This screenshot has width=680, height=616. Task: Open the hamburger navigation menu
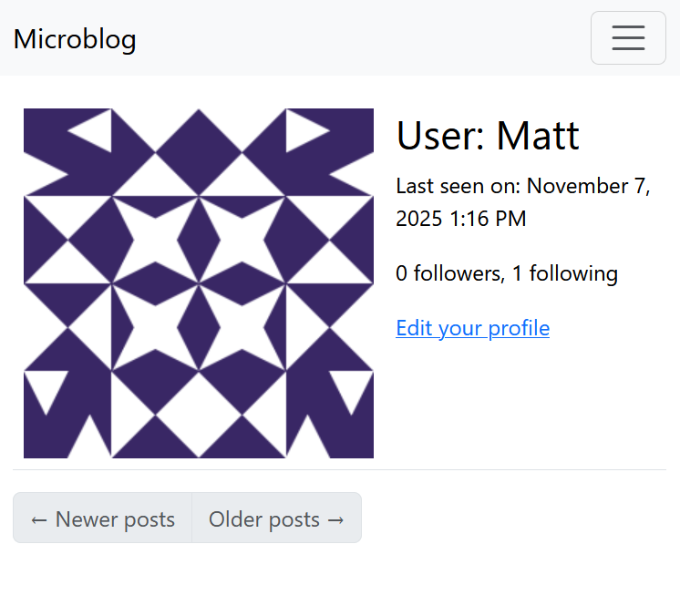tap(628, 38)
